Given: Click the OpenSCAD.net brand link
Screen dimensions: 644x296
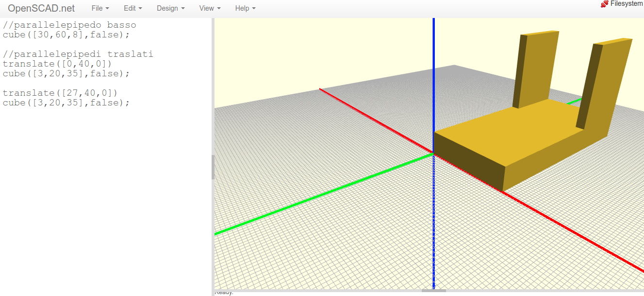Looking at the screenshot, I should pyautogui.click(x=41, y=8).
